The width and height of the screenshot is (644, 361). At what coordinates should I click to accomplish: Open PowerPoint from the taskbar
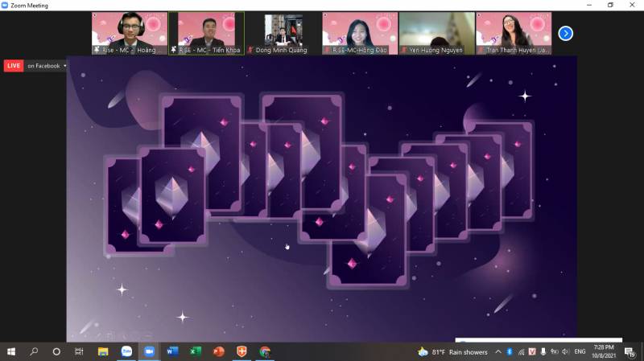(x=218, y=351)
